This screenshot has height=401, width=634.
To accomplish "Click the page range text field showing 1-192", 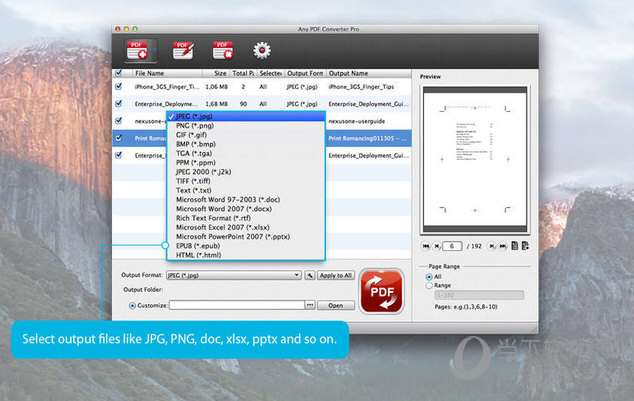I will click(x=479, y=295).
